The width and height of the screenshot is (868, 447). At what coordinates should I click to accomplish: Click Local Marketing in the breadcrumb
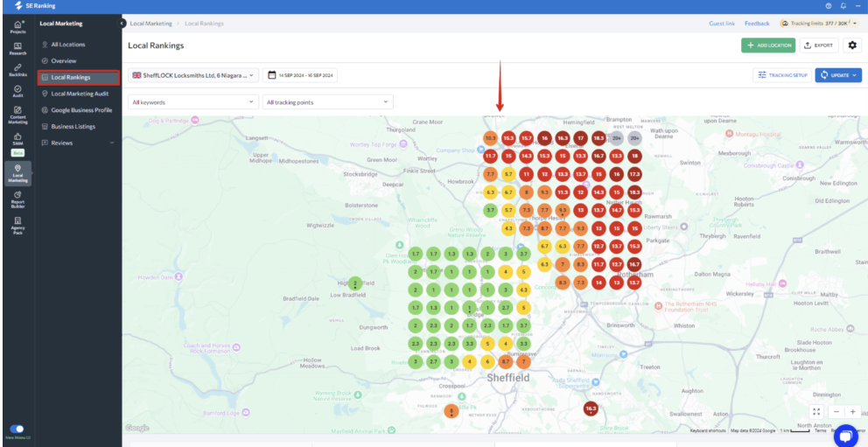(150, 24)
